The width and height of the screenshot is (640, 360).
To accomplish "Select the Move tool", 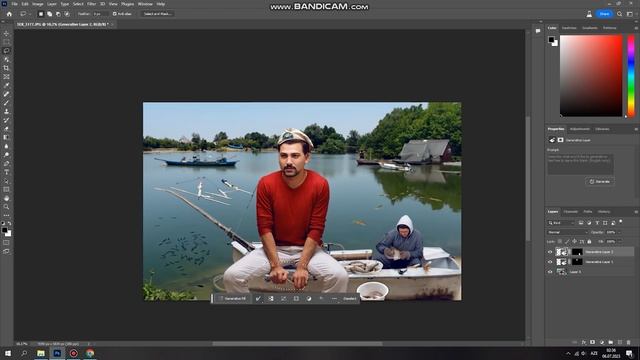I will pos(6,33).
